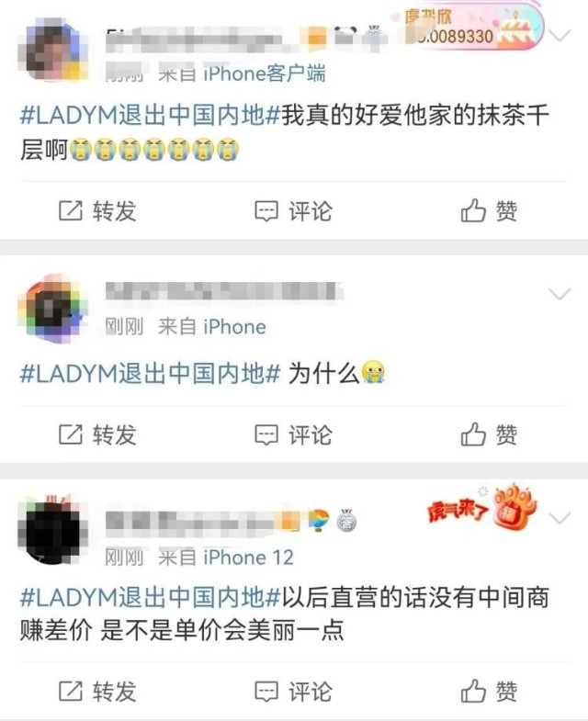Image resolution: width=588 pixels, height=721 pixels.
Task: Open comments under 为什么 post
Action: 293,434
